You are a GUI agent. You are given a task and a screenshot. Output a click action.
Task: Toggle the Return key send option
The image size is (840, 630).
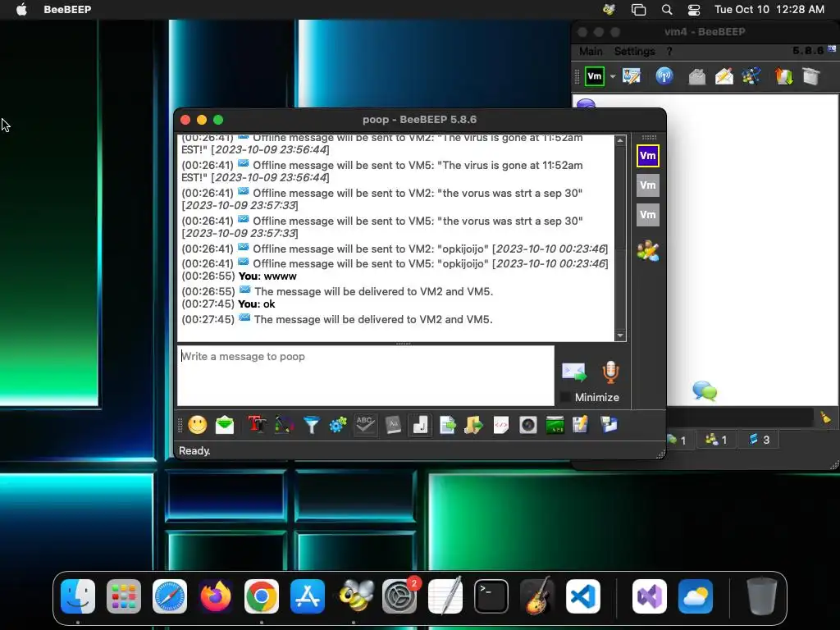point(421,426)
